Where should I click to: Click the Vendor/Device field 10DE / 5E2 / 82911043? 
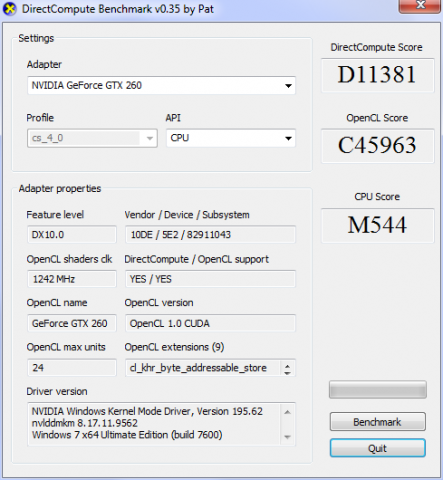point(210,235)
